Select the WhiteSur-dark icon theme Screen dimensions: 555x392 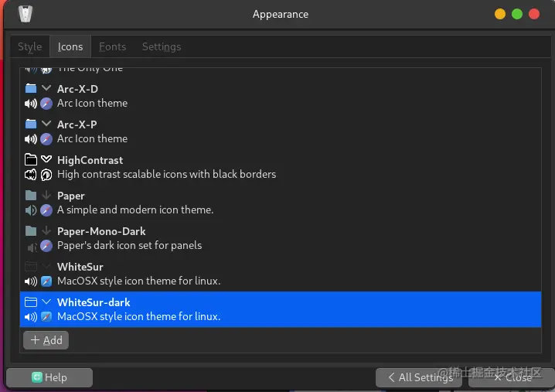(281, 309)
